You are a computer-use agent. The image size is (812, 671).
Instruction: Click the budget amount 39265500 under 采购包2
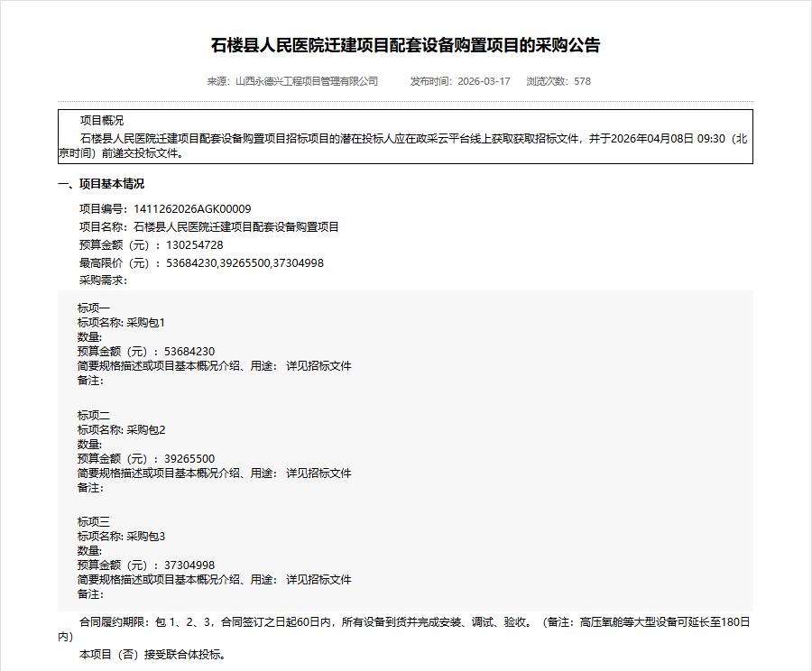(x=189, y=459)
